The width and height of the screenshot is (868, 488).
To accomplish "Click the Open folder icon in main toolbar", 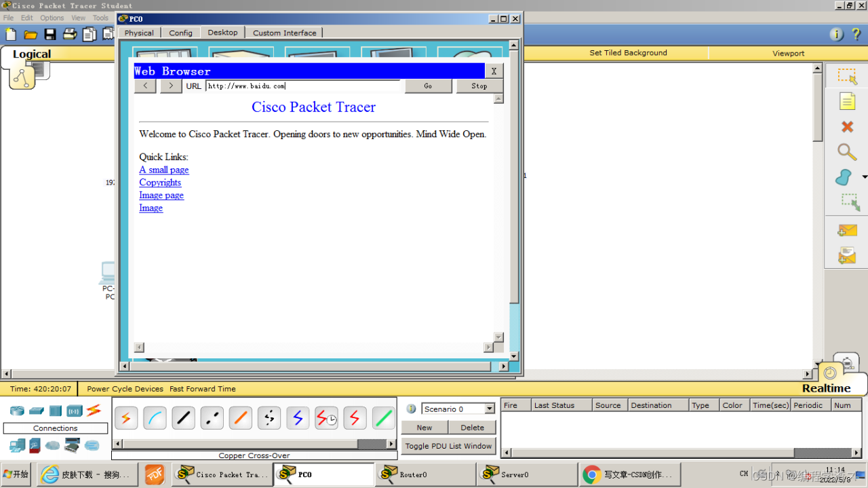I will [30, 34].
